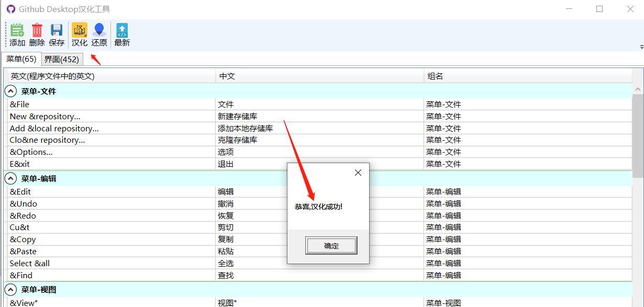Click the 添加本地存储库 translation cell

coord(319,128)
